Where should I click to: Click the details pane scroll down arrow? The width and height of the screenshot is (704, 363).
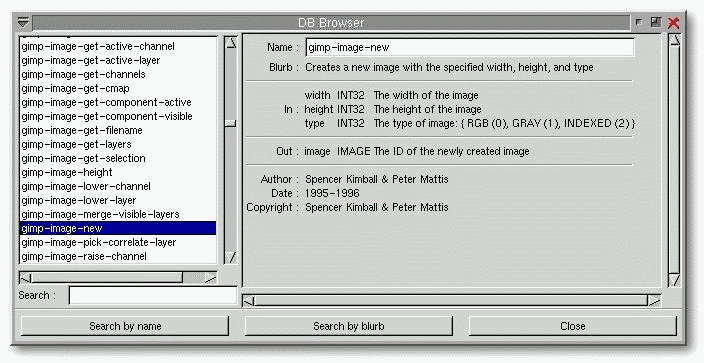pos(674,280)
